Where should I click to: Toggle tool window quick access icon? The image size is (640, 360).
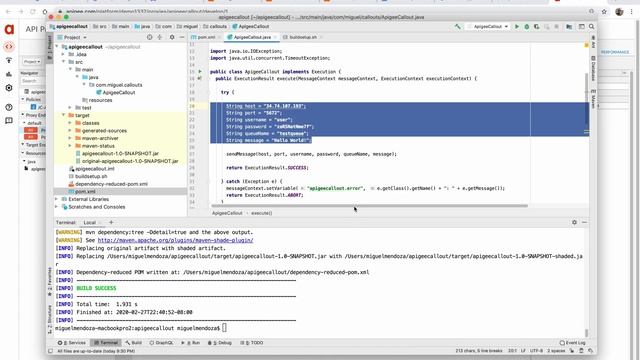click(51, 351)
